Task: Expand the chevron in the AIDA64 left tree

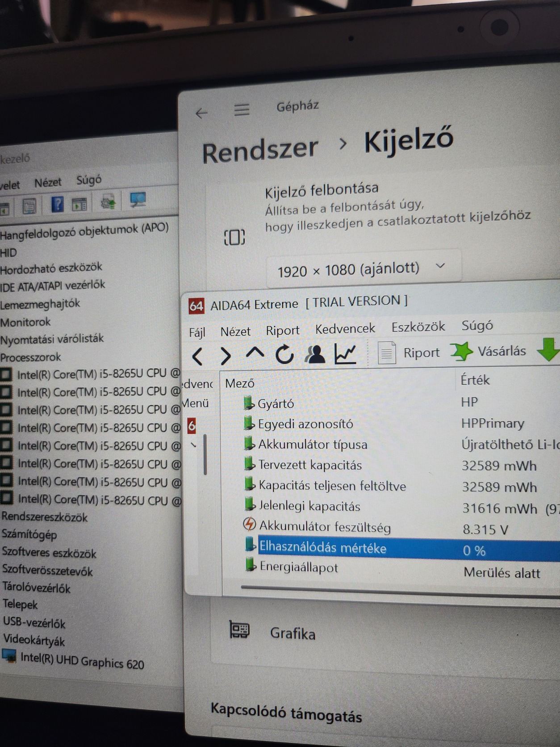Action: tap(193, 445)
